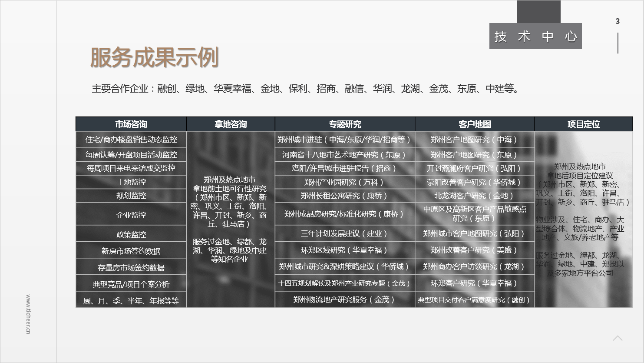Select the 客户地图 column header
Image resolution: width=644 pixels, height=363 pixels.
pyautogui.click(x=475, y=124)
